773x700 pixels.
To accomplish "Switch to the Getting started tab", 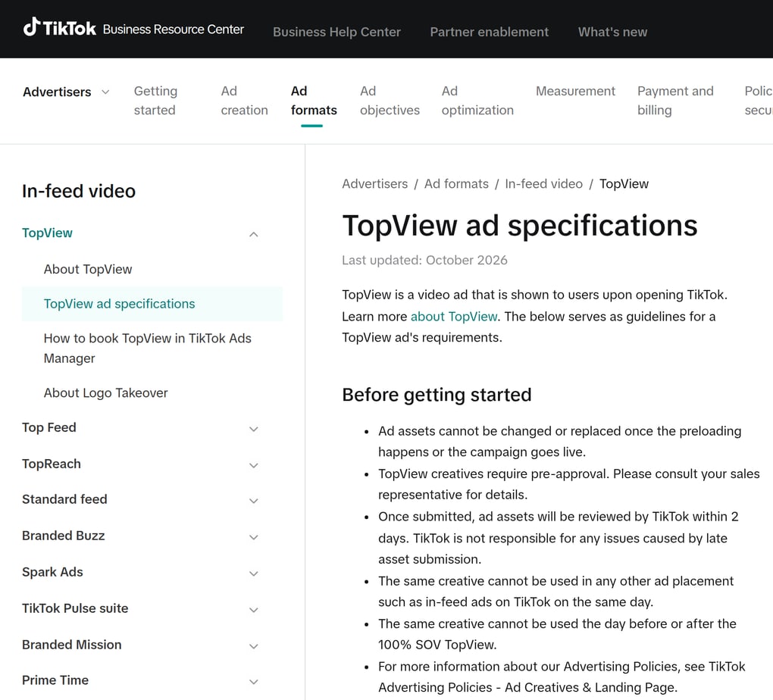I will (x=156, y=101).
